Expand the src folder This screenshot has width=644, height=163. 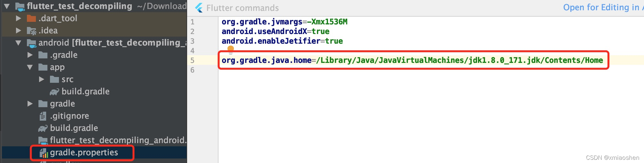(x=42, y=79)
